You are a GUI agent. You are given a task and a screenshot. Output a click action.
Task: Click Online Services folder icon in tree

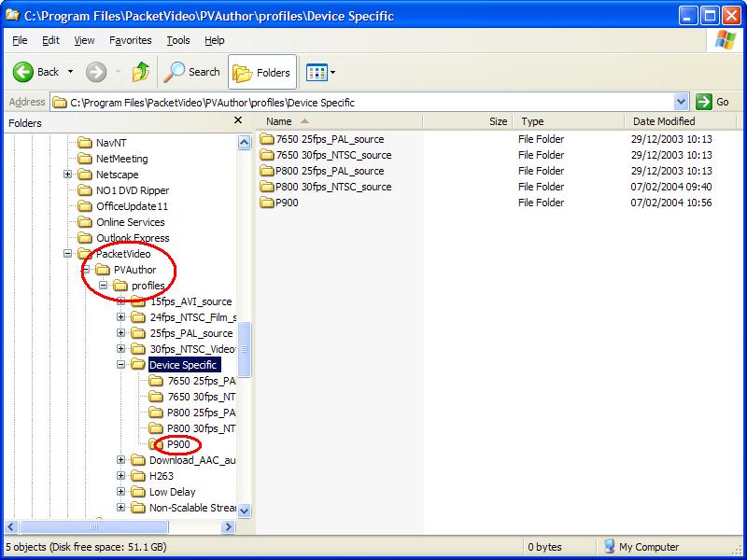85,222
